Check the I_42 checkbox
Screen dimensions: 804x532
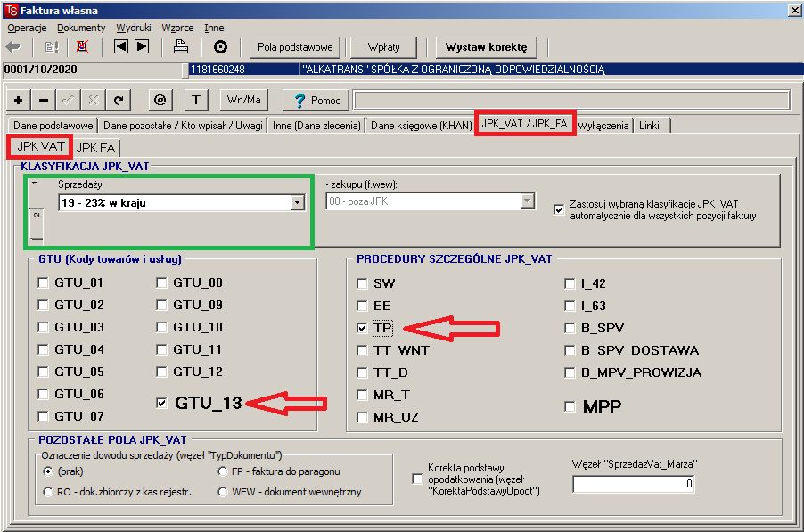(x=570, y=283)
